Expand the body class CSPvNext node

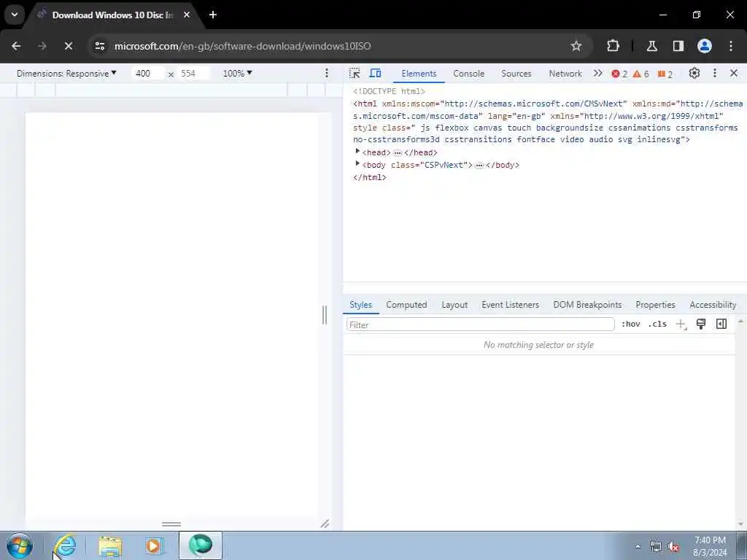(357, 164)
